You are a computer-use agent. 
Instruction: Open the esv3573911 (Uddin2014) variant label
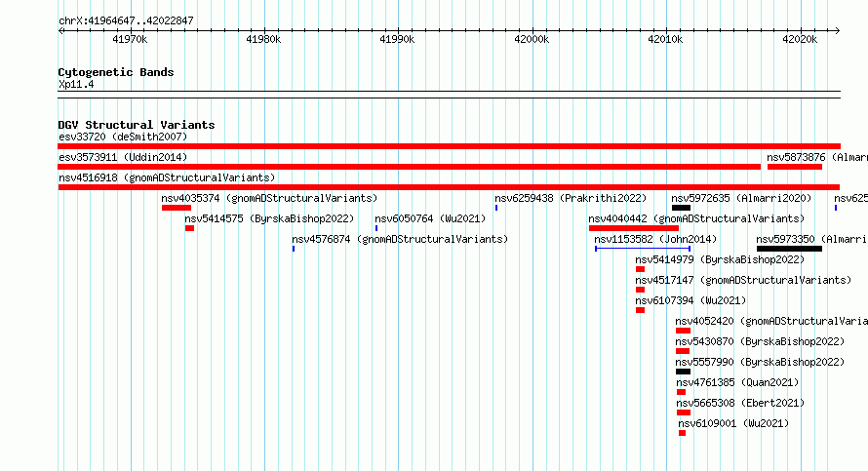click(123, 157)
